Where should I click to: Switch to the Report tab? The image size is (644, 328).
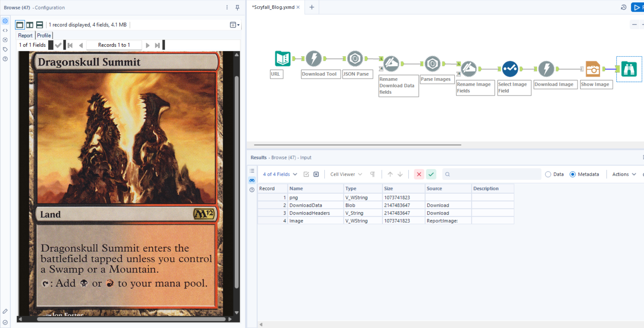click(25, 35)
